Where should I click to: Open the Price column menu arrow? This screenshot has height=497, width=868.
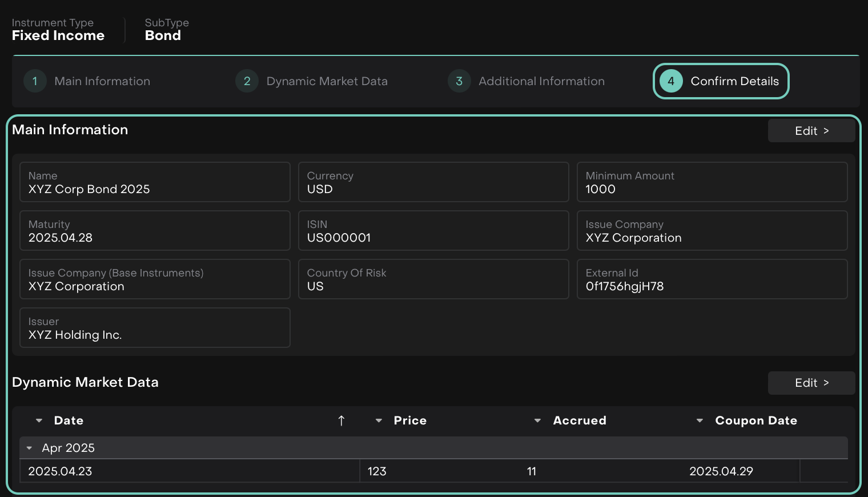tap(379, 421)
